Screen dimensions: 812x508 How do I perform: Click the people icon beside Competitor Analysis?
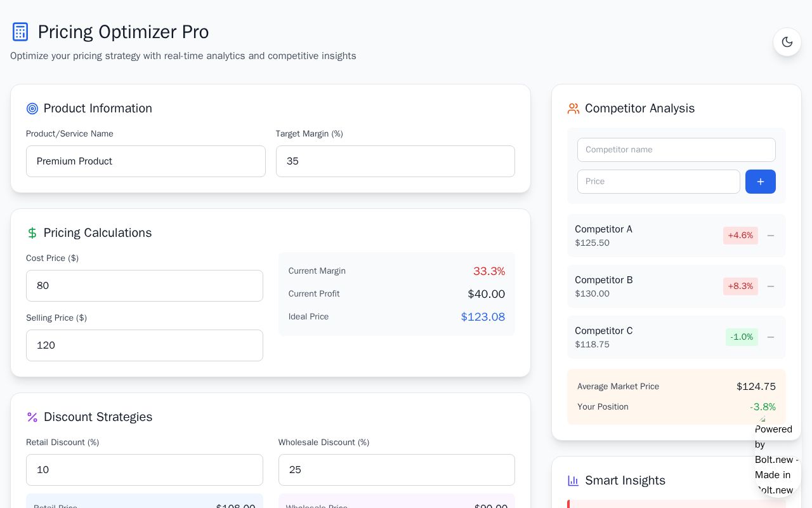click(x=573, y=109)
